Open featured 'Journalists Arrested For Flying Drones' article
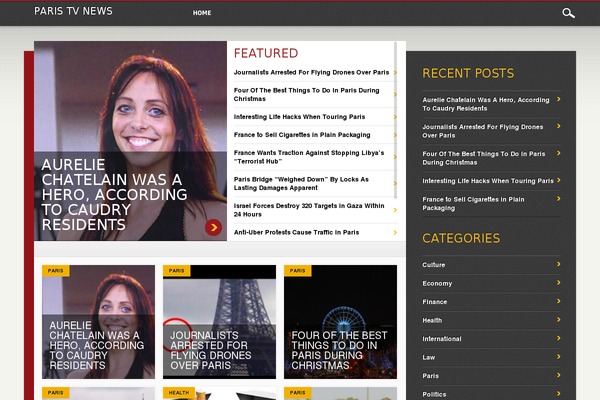This screenshot has width=600, height=400. coord(311,72)
